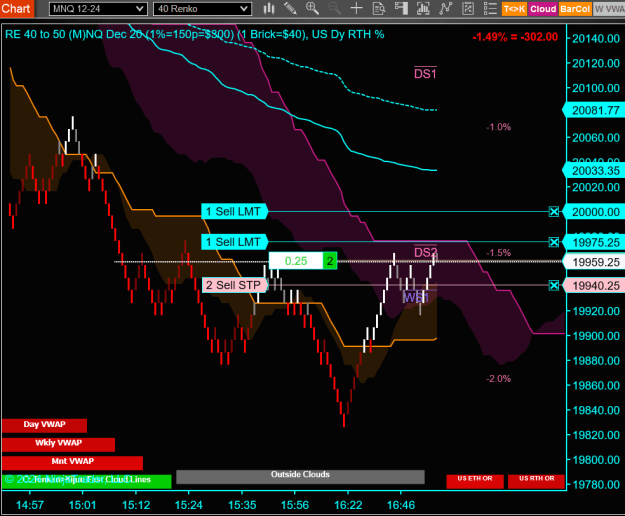Toggle the T<>K button
625x516 pixels.
[514, 9]
